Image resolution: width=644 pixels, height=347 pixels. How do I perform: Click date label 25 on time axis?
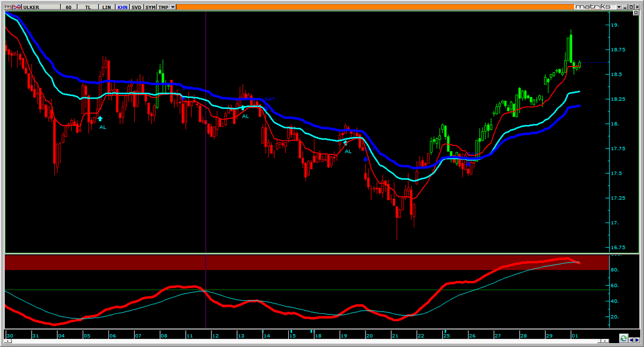[x=446, y=336]
